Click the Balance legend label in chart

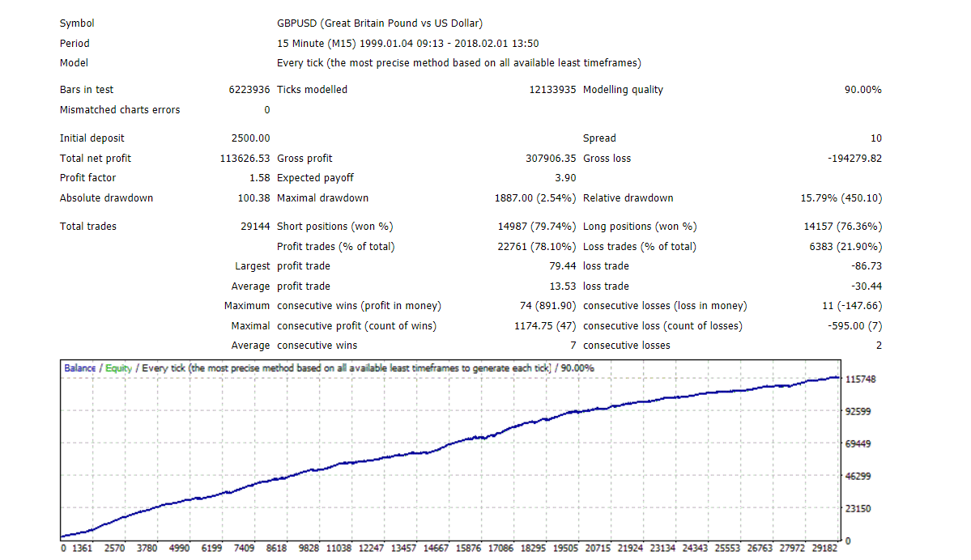(80, 368)
